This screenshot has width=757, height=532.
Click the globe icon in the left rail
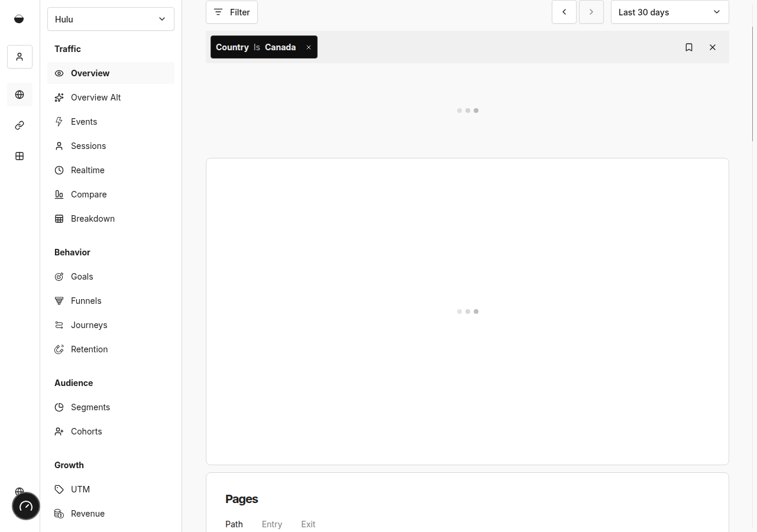pos(20,95)
